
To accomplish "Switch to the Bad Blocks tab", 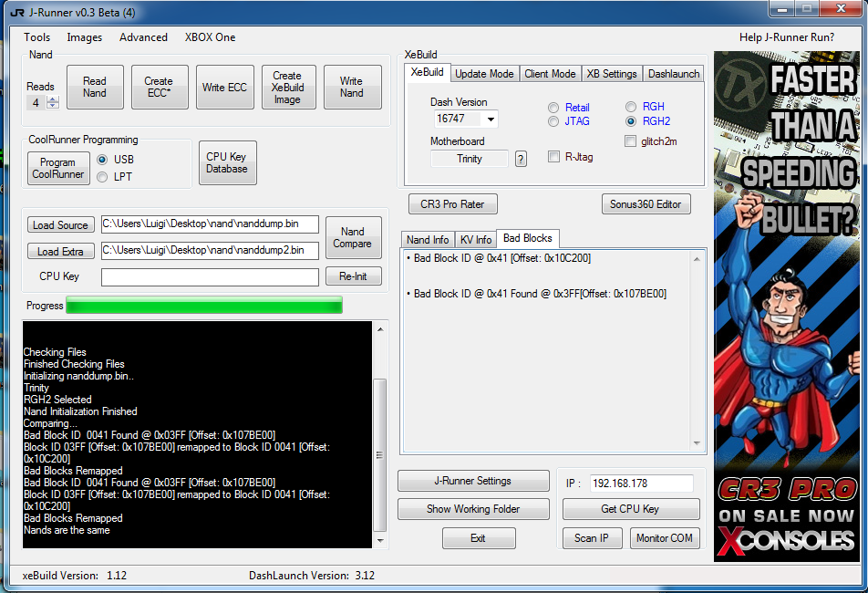I will click(x=528, y=238).
